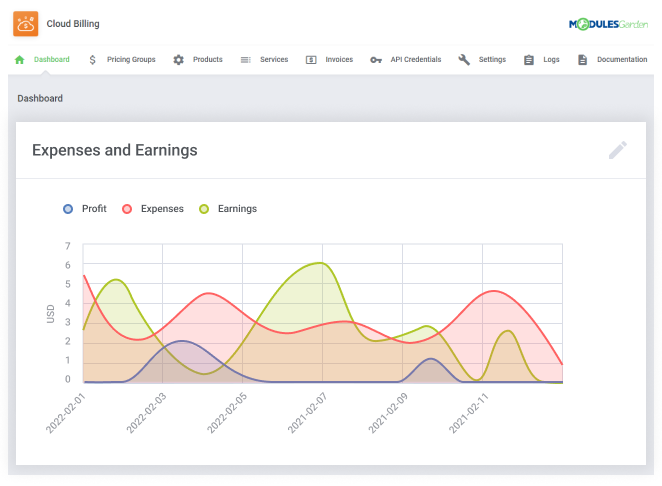
Task: Click the 2022-02-05 axis date label
Action: coord(226,413)
